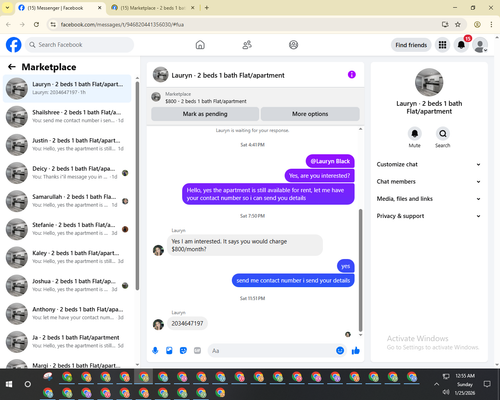Image resolution: width=500 pixels, height=400 pixels.
Task: Click the 'send me contact number' message bubble
Action: click(293, 281)
